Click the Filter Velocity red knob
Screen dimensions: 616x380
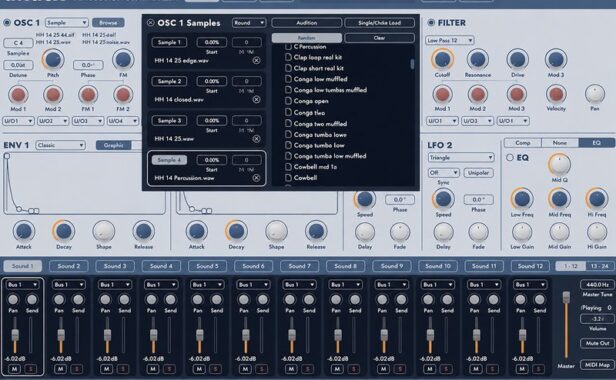556,94
